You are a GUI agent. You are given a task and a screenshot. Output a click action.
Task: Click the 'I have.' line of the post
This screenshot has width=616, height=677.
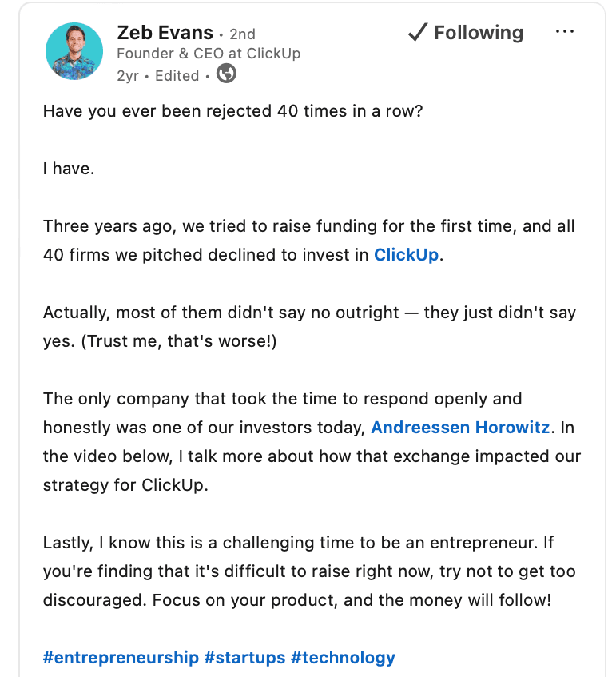pos(69,169)
